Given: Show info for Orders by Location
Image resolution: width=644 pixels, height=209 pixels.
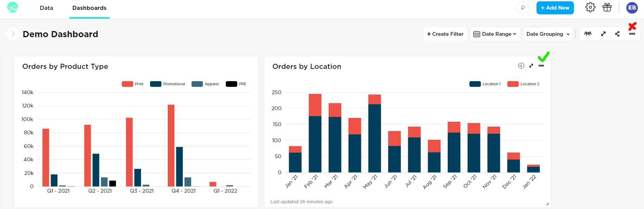Looking at the screenshot, I should point(521,66).
